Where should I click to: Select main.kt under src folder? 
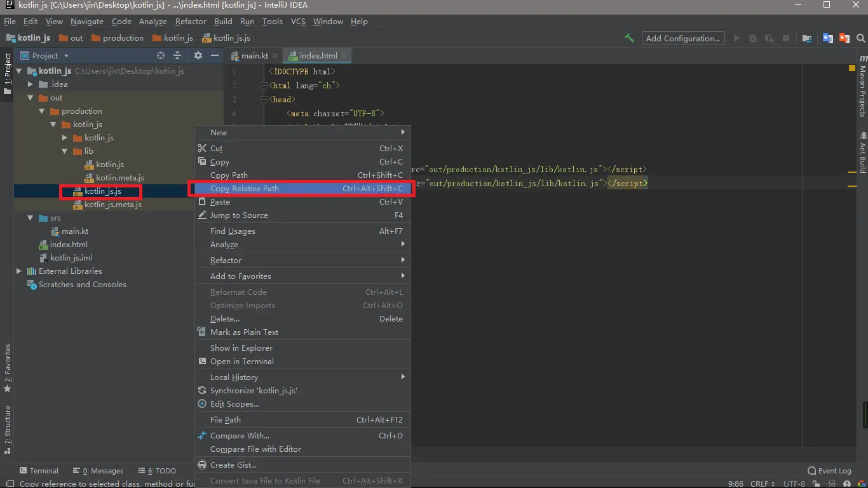[69, 231]
